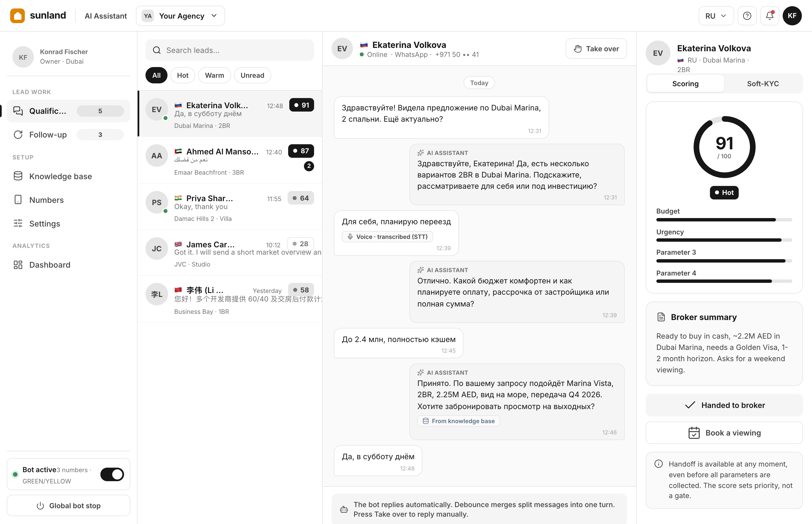Switch to the Soft-KYC tab
This screenshot has width=812, height=524.
(x=763, y=83)
